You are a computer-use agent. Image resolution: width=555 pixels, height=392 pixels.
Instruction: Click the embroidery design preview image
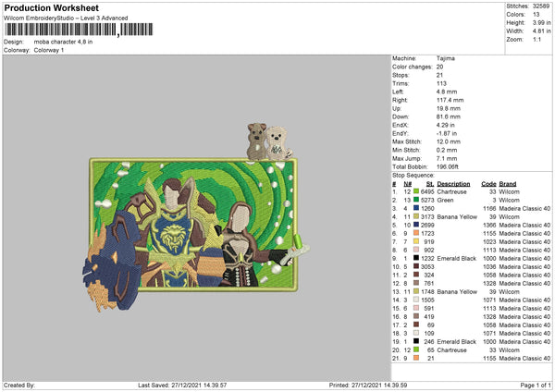coord(196,216)
